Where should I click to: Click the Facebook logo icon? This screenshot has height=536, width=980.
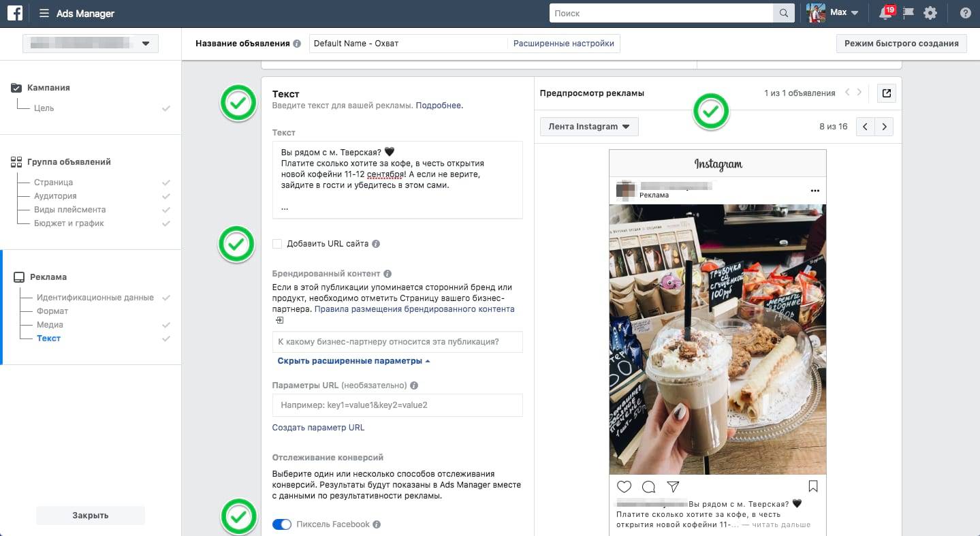[x=16, y=13]
